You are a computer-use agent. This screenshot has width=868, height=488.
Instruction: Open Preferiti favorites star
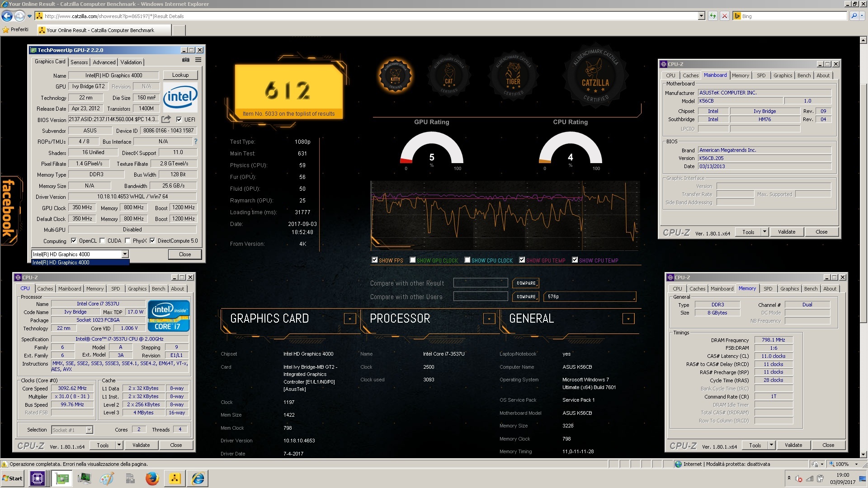6,30
